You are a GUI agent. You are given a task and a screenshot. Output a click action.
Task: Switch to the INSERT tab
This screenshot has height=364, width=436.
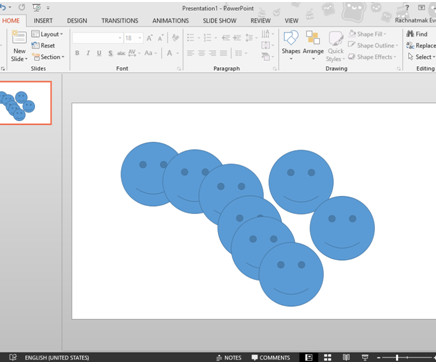coord(43,21)
